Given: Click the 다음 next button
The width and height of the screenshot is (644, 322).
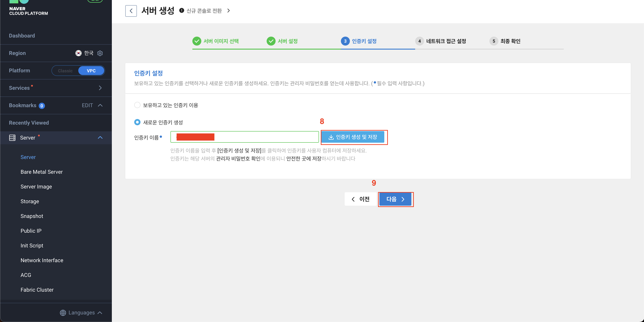Looking at the screenshot, I should pos(395,199).
